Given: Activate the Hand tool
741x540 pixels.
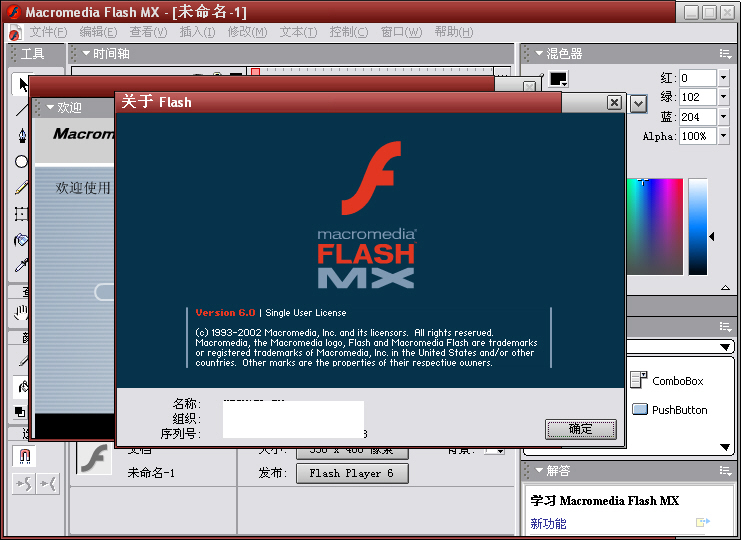Looking at the screenshot, I should (22, 313).
